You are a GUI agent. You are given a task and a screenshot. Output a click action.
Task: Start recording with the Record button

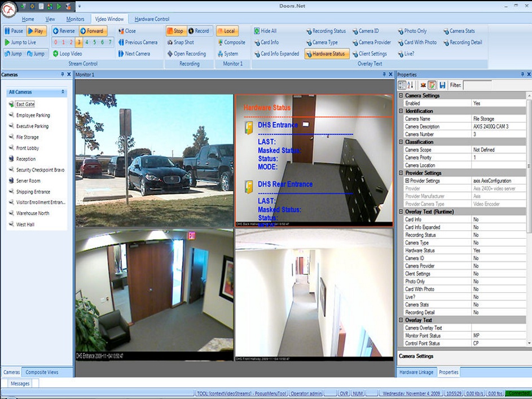(199, 31)
